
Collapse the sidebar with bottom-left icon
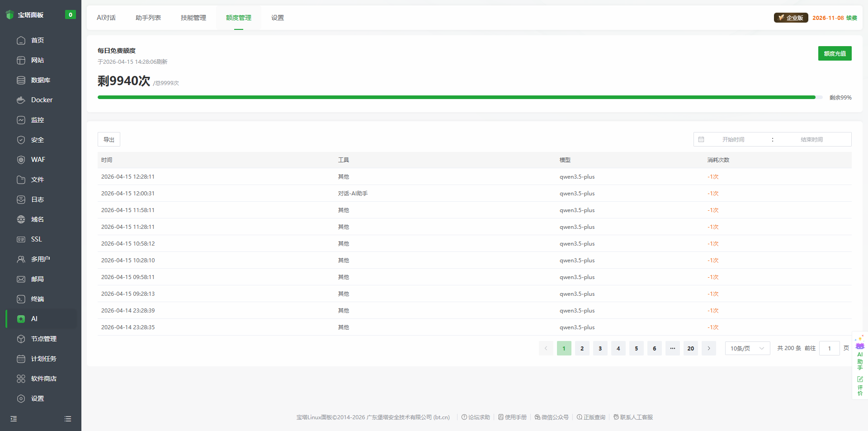pyautogui.click(x=14, y=419)
